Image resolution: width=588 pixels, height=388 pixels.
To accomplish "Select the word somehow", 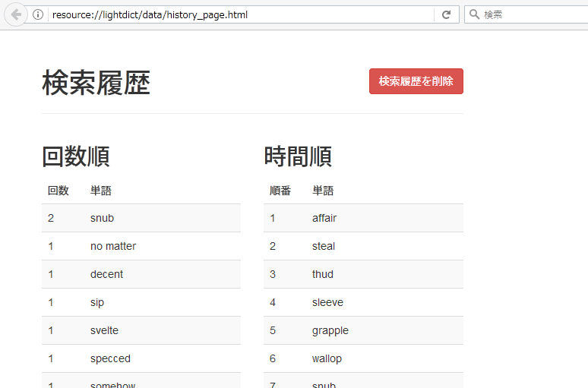I will tap(112, 385).
